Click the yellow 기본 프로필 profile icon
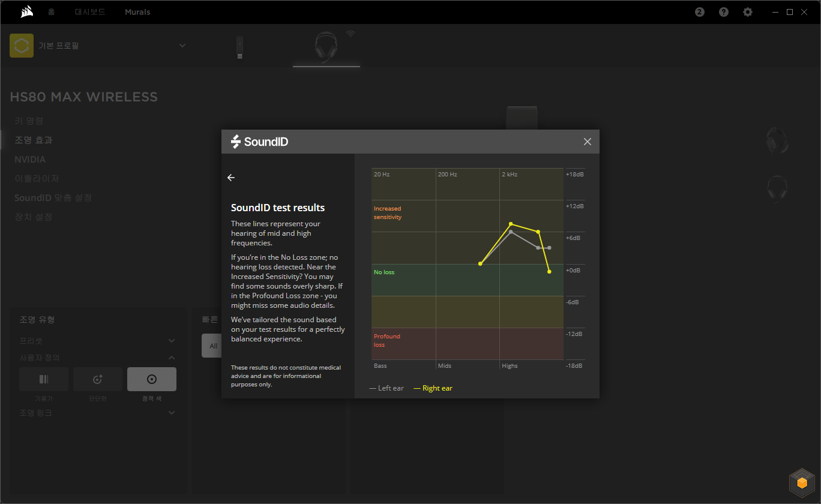The image size is (821, 504). point(22,46)
